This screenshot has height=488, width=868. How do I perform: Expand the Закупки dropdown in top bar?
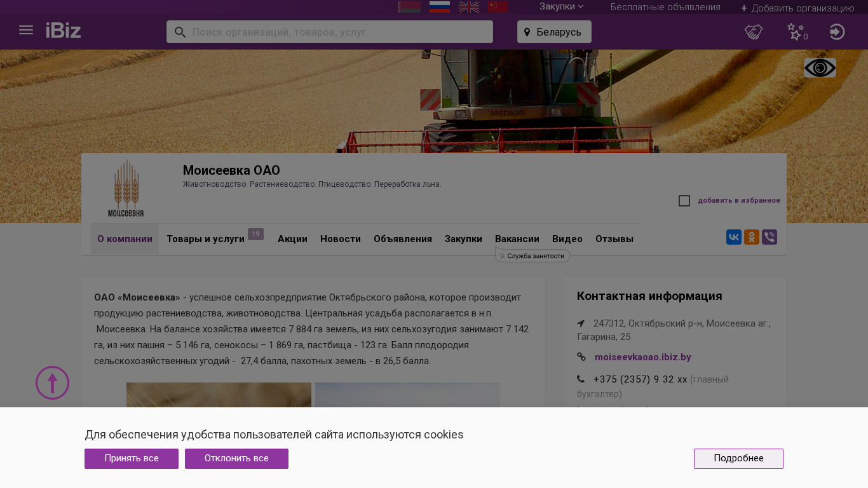561,6
